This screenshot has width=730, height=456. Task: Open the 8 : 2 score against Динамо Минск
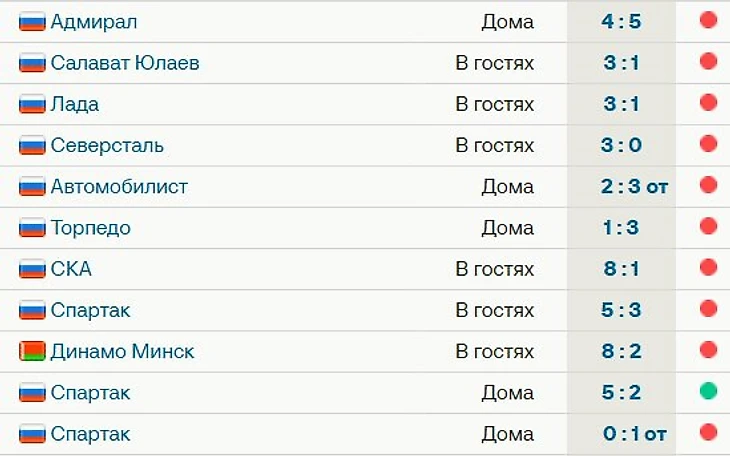pos(621,351)
